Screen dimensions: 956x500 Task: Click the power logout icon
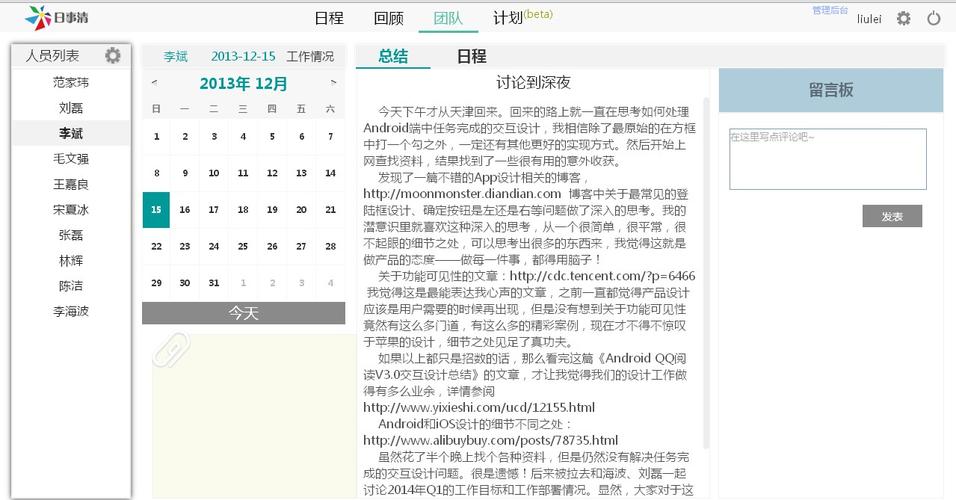(x=934, y=18)
